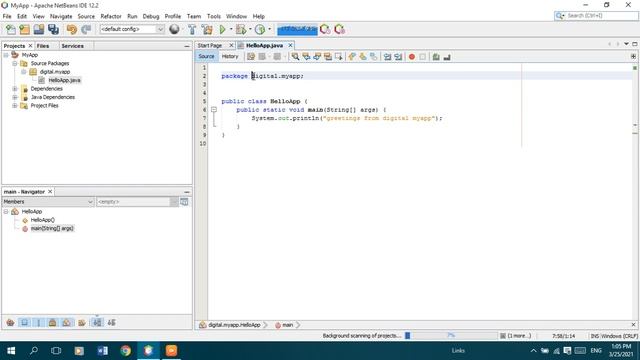
Task: Run Project with green play icon
Action: [222, 29]
